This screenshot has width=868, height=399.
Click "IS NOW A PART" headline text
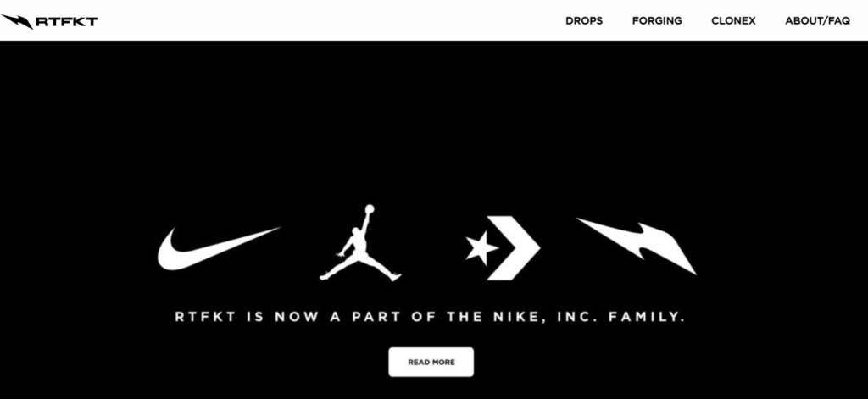point(323,317)
